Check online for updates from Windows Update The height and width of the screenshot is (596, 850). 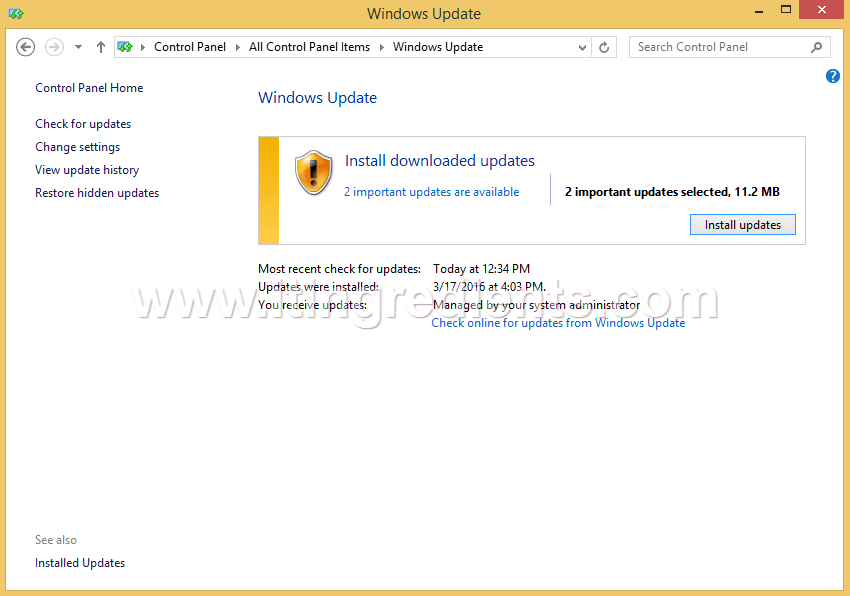(x=559, y=322)
